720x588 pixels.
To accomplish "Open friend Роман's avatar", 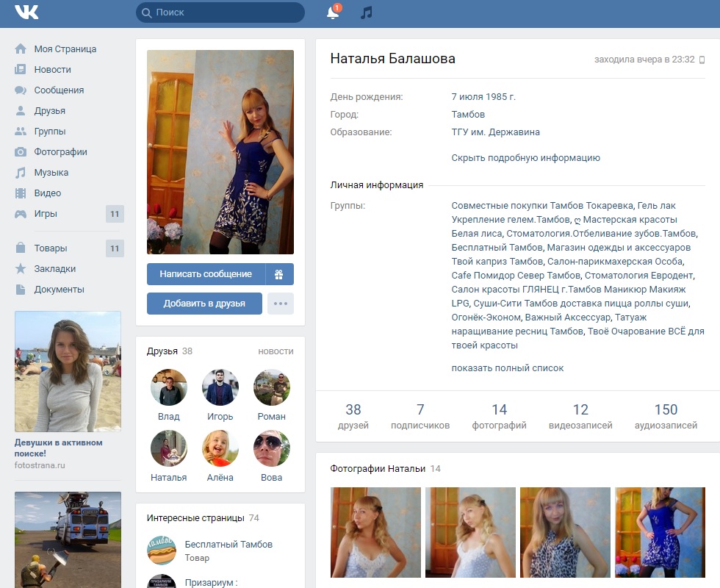I will click(x=272, y=387).
